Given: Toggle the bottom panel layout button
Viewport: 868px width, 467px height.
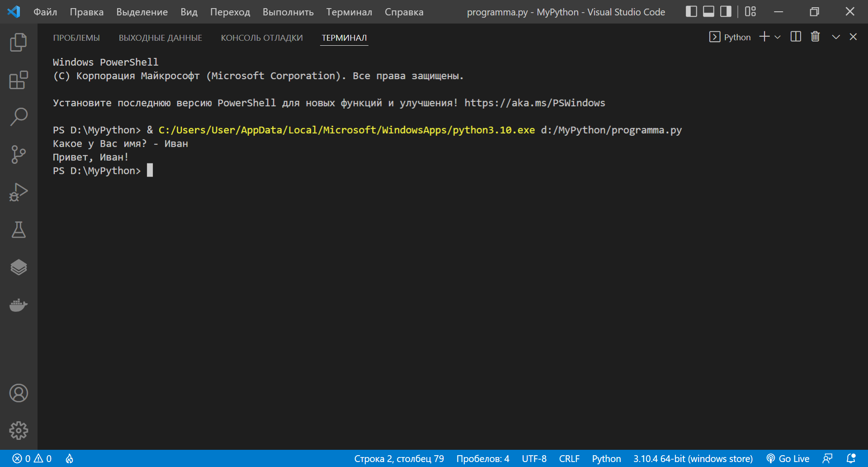Looking at the screenshot, I should click(x=708, y=12).
